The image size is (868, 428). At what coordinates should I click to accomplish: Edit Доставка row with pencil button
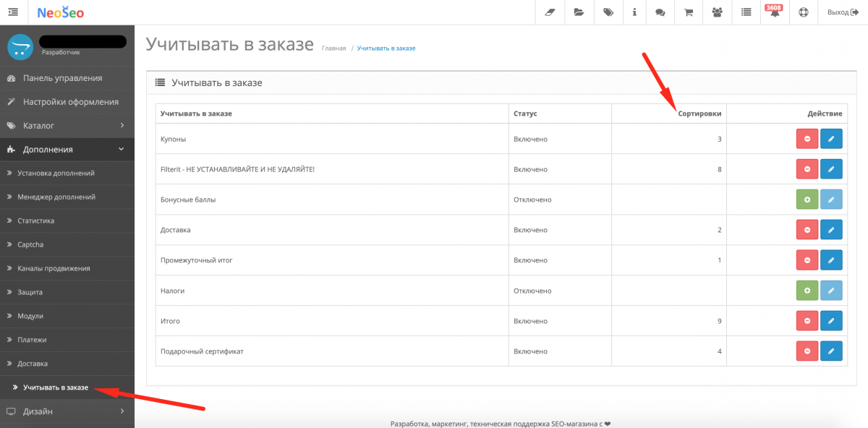831,230
